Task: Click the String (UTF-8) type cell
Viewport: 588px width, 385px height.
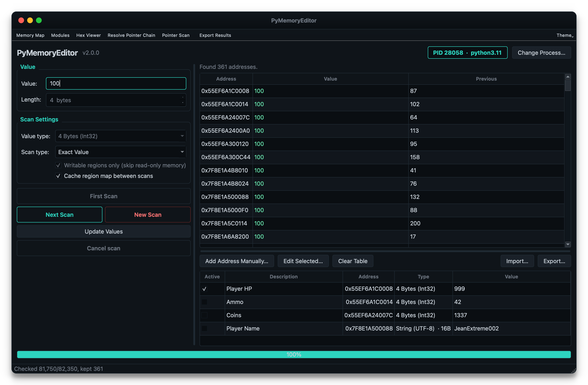Action: 423,328
